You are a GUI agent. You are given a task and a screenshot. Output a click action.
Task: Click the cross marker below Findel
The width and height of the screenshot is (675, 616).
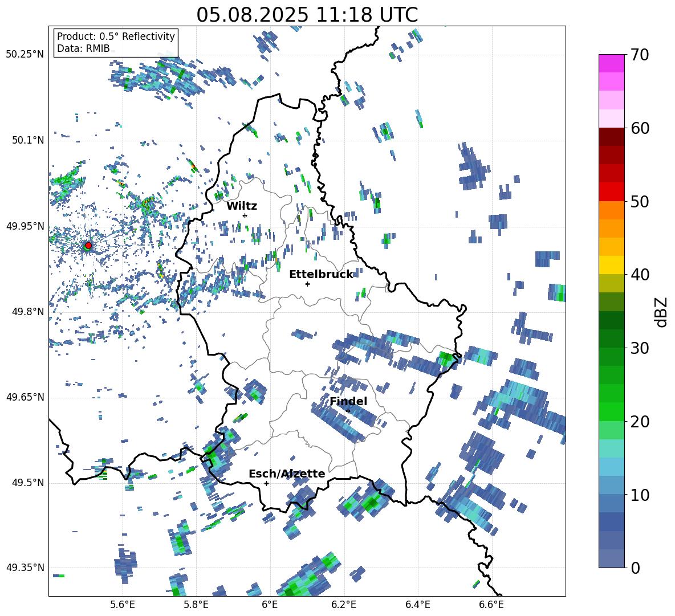pos(348,411)
